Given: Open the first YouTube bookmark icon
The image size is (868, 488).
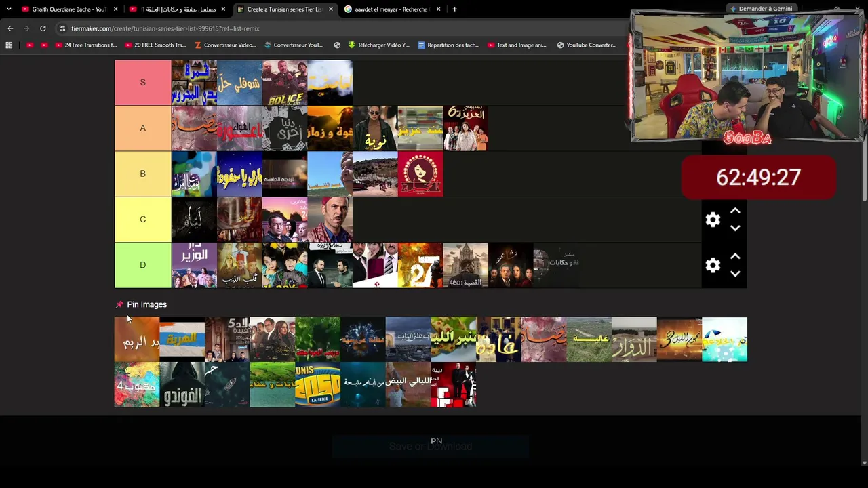Looking at the screenshot, I should click(x=30, y=45).
